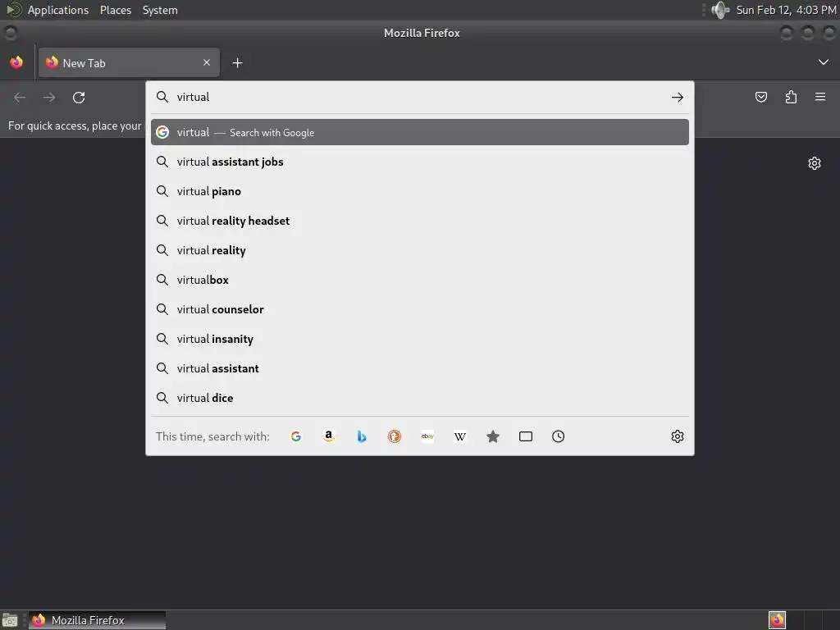Open the clock showing Sun Feb 12

click(786, 10)
